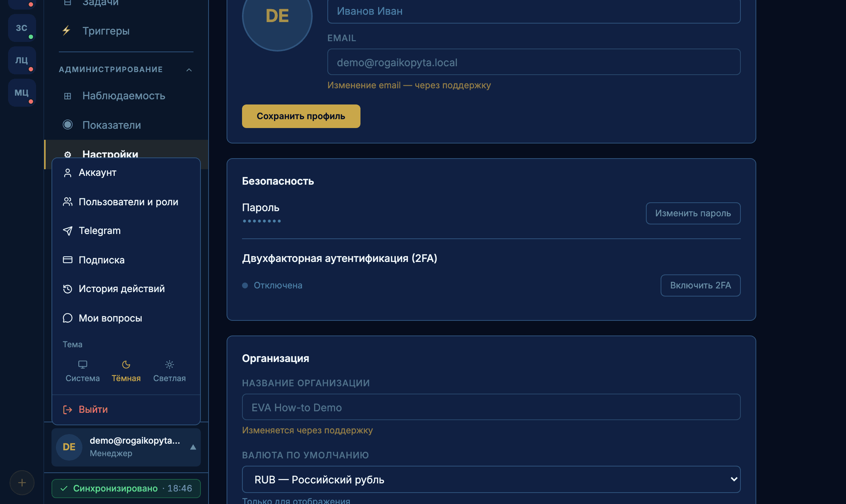Switch to the МЦ workspace badge
Viewport: 846px width, 504px height.
(x=22, y=92)
